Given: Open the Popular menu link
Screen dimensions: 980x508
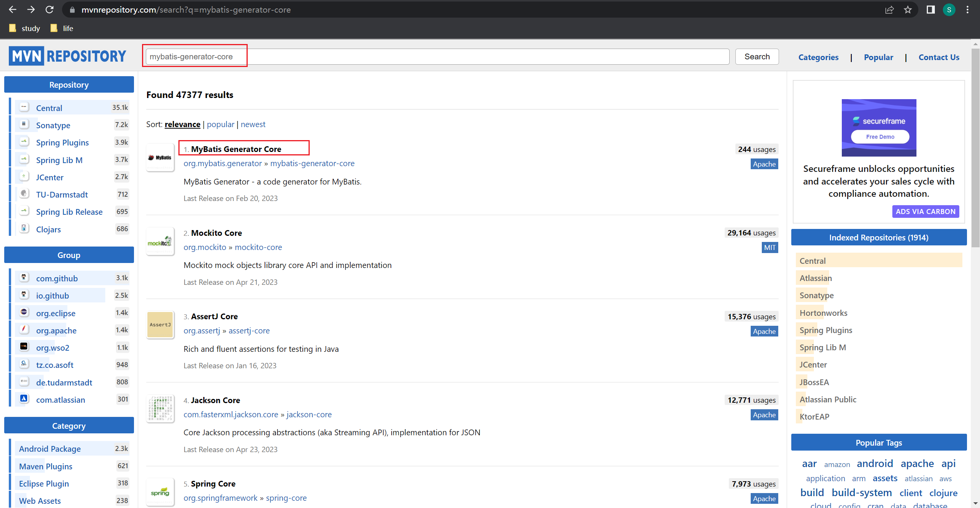Looking at the screenshot, I should pos(878,57).
